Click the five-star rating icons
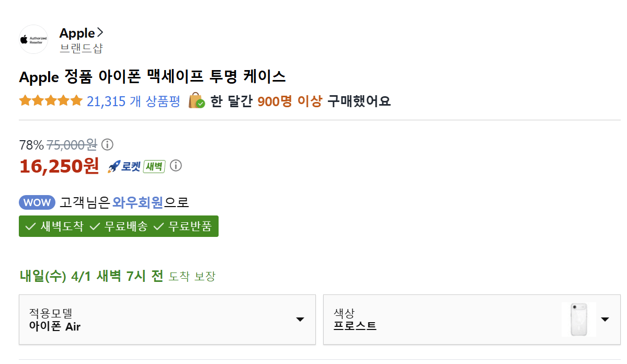 click(51, 100)
